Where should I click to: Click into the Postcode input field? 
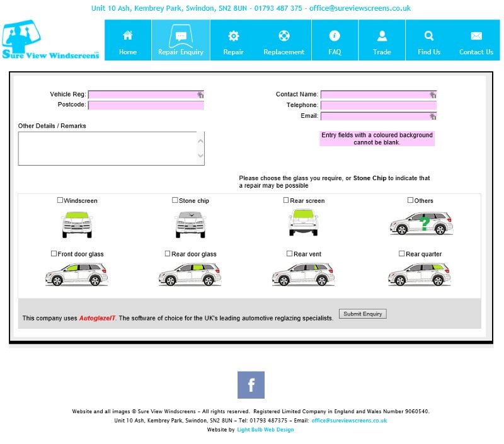tap(146, 105)
